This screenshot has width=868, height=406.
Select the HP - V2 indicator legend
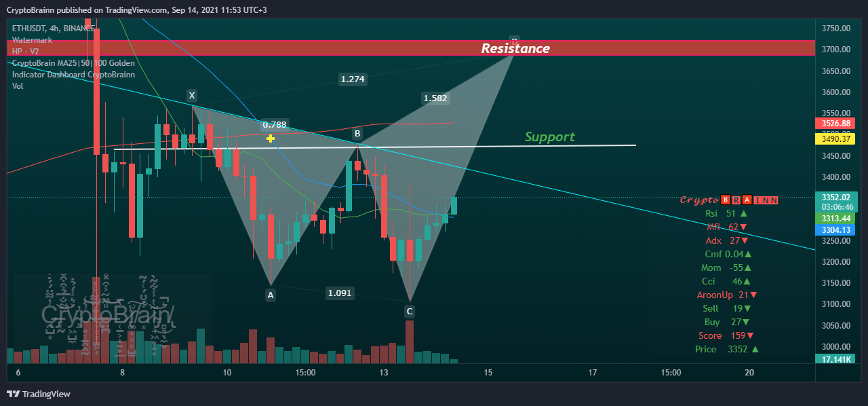tap(27, 52)
